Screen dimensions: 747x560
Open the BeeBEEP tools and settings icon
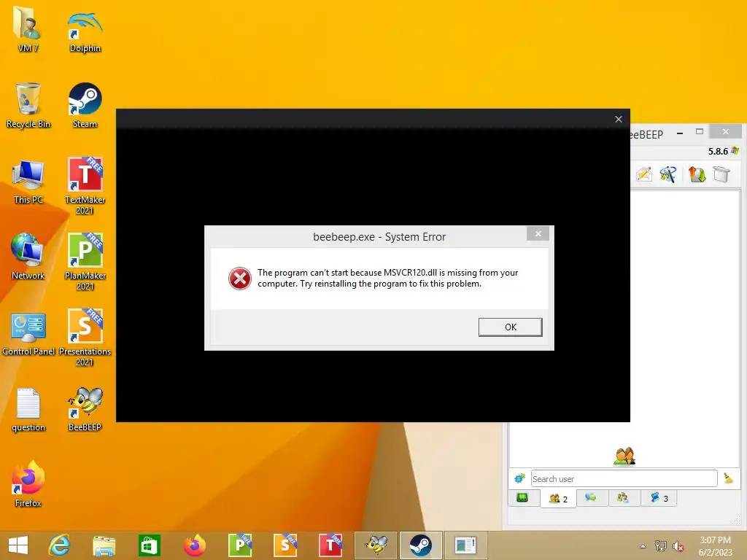pos(668,174)
